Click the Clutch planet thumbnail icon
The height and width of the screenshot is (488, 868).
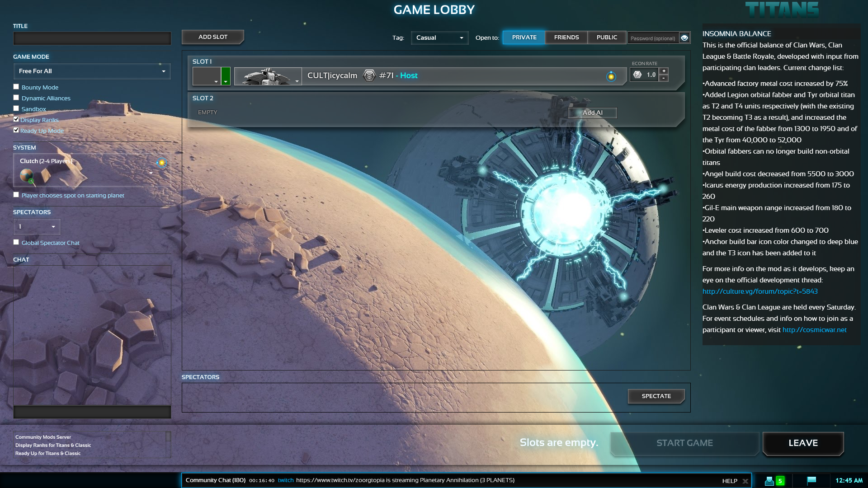[27, 175]
